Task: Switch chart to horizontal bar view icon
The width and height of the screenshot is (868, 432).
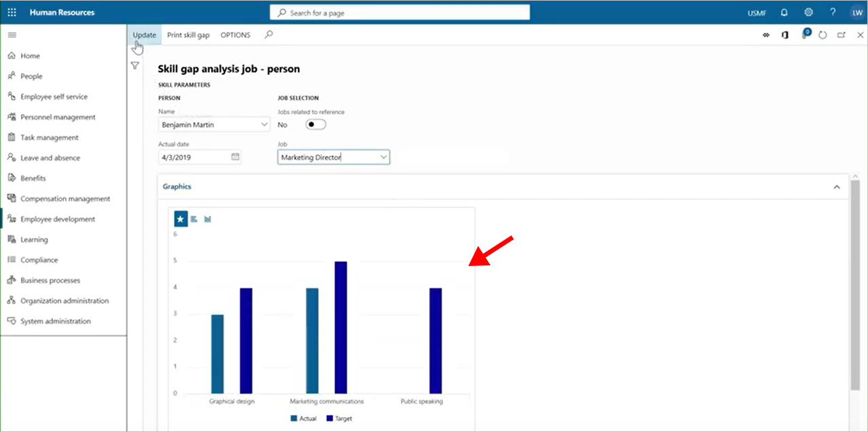Action: click(194, 219)
